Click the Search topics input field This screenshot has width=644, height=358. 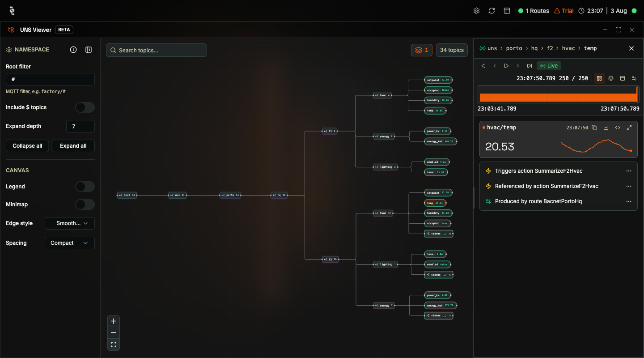coord(157,50)
